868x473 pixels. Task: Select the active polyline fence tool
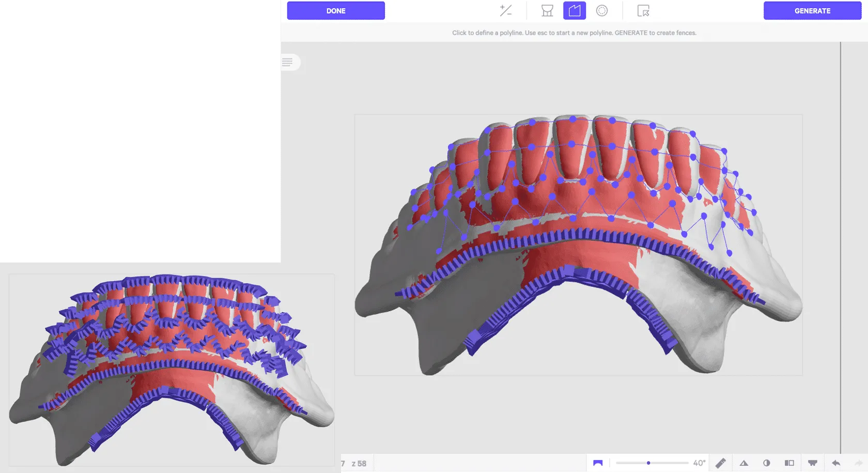pos(575,10)
